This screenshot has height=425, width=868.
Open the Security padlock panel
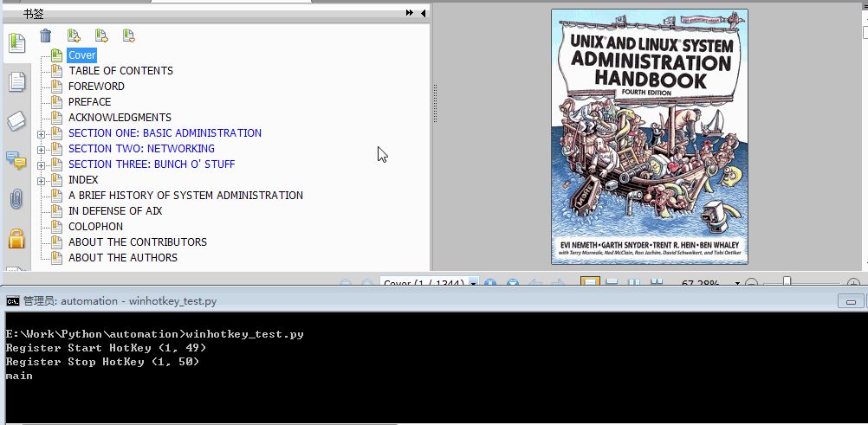(16, 239)
